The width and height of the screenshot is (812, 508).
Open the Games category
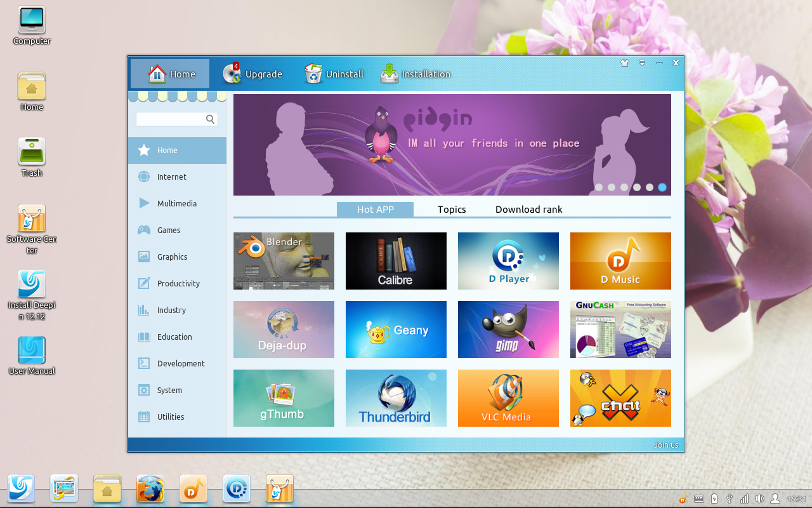[x=177, y=231]
